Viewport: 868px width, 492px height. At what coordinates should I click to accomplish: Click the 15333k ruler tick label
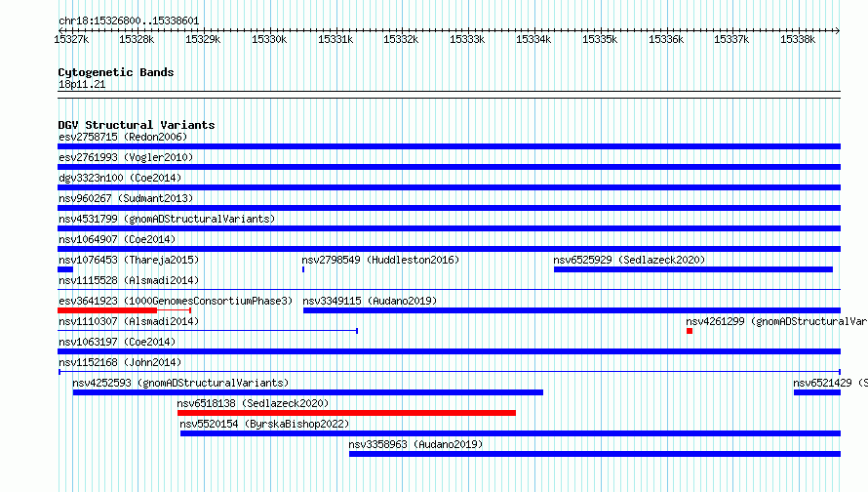(x=467, y=39)
